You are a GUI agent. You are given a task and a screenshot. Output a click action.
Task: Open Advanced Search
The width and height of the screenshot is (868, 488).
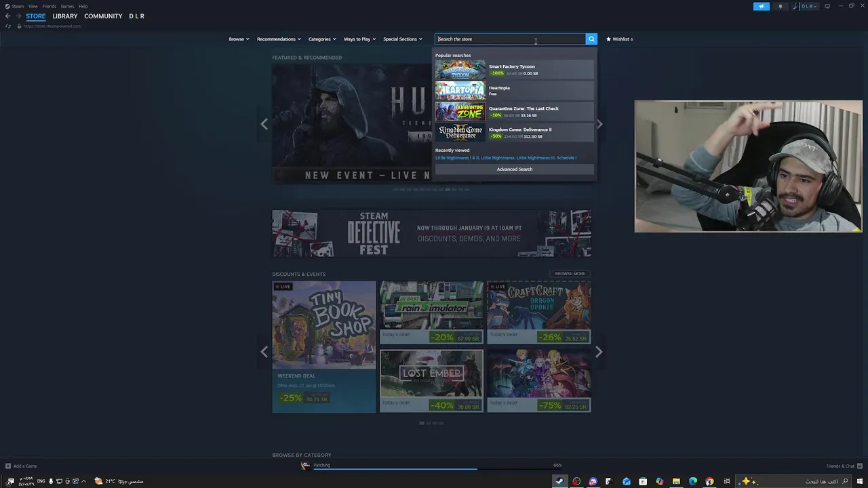click(x=515, y=169)
